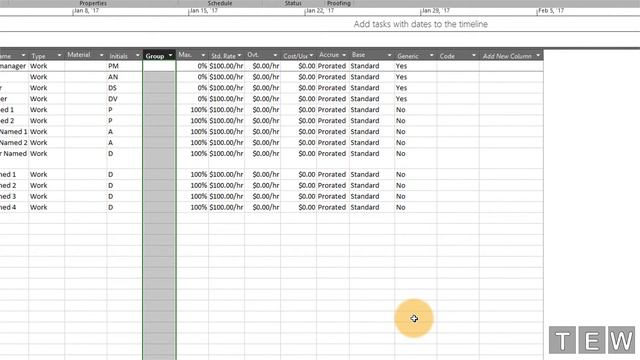The image size is (640, 360).
Task: Select Base "Standard" in the AN row
Action: [x=372, y=77]
